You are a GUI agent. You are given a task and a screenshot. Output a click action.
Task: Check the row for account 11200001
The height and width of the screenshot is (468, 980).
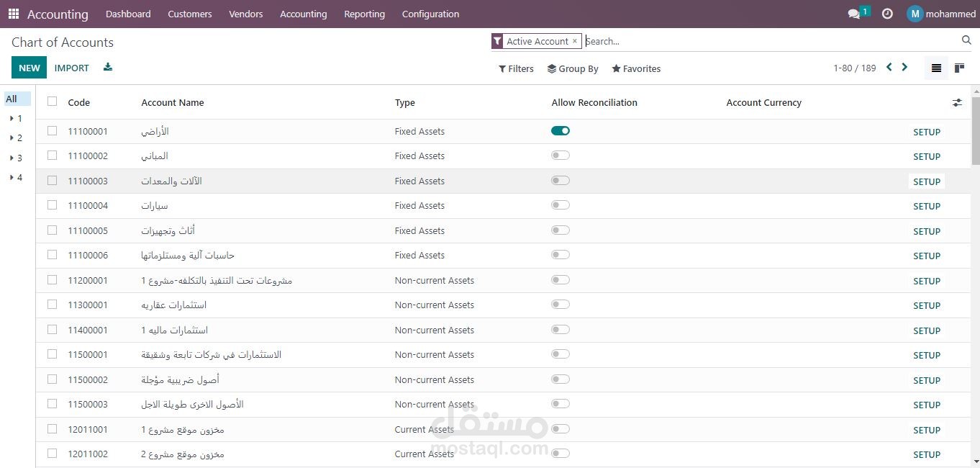(52, 279)
